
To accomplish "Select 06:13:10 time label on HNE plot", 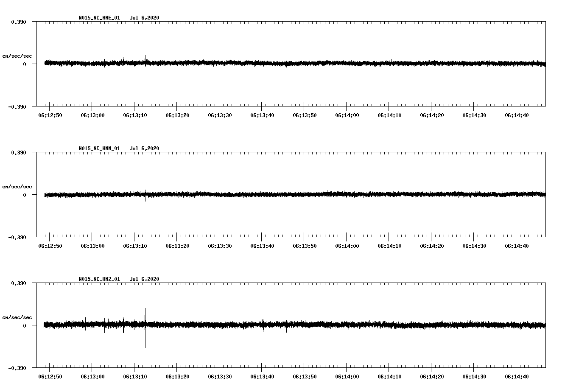I will click(x=135, y=115).
